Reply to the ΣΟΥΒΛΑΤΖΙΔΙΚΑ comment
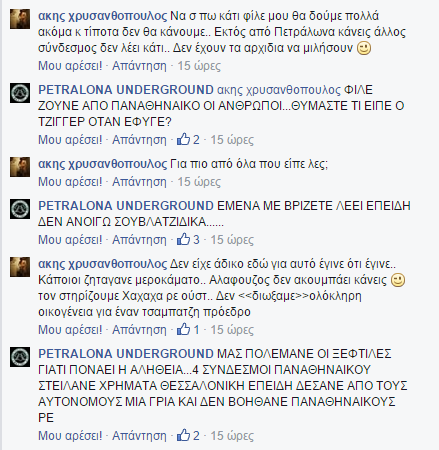 tap(139, 240)
